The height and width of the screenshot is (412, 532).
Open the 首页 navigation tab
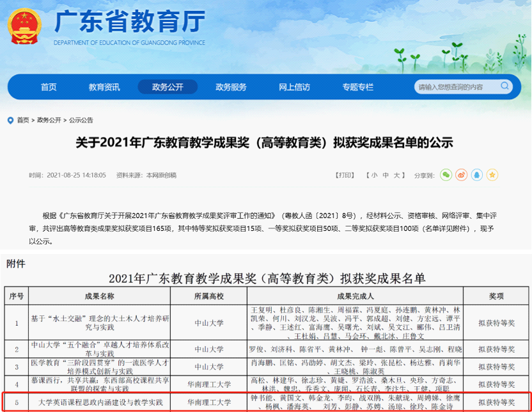(49, 87)
